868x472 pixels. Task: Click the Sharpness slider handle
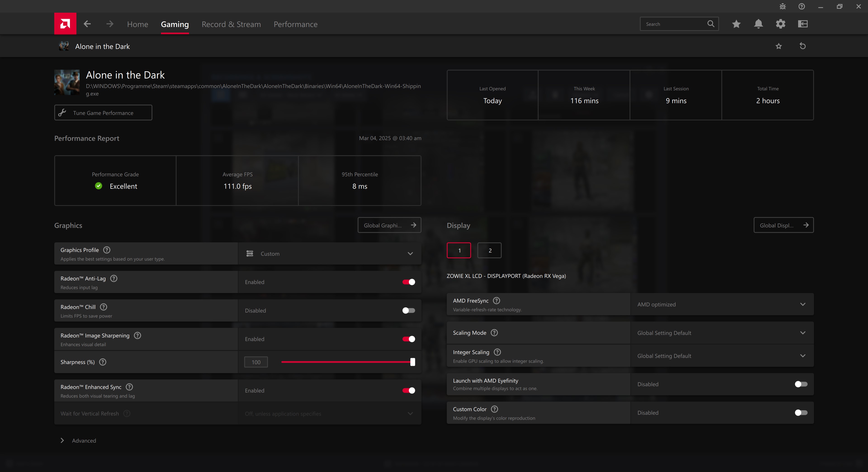click(412, 362)
